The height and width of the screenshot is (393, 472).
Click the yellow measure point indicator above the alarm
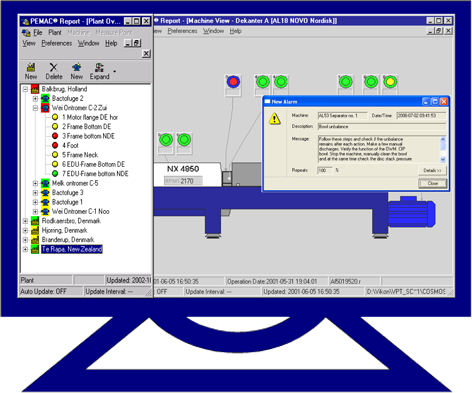pos(390,82)
